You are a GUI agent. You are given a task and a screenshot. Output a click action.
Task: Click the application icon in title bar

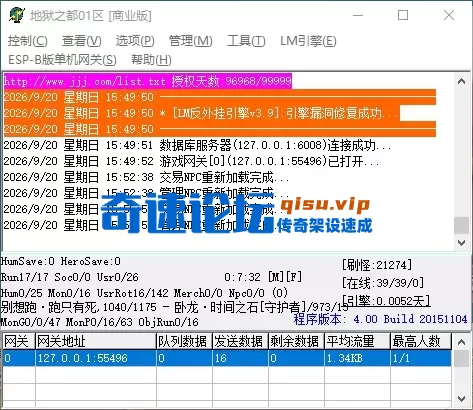(x=17, y=15)
